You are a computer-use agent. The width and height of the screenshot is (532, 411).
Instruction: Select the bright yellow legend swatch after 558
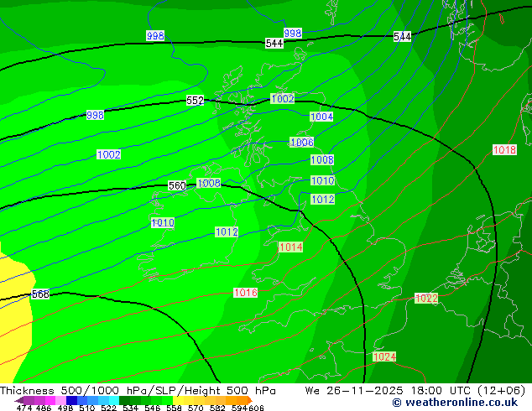pyautogui.click(x=178, y=400)
